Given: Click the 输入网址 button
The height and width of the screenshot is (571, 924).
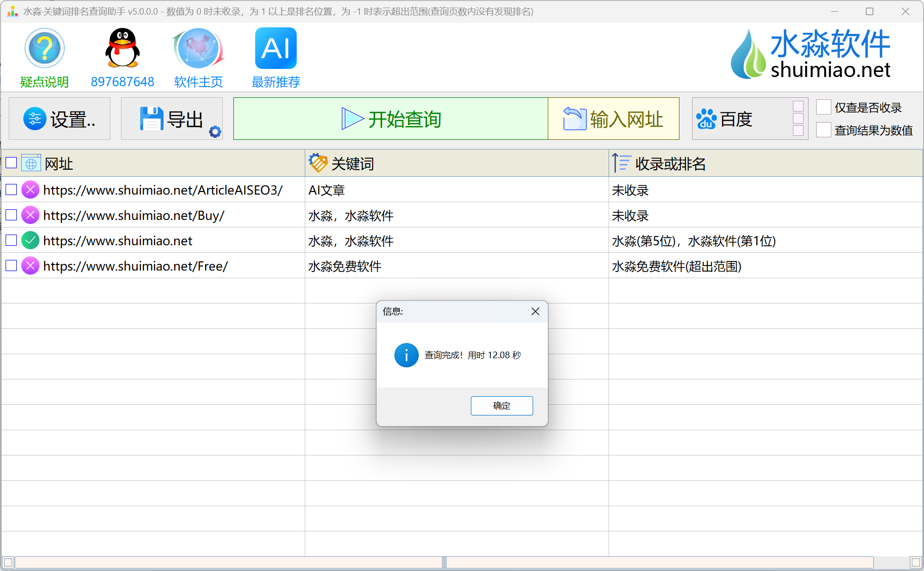Looking at the screenshot, I should (613, 119).
